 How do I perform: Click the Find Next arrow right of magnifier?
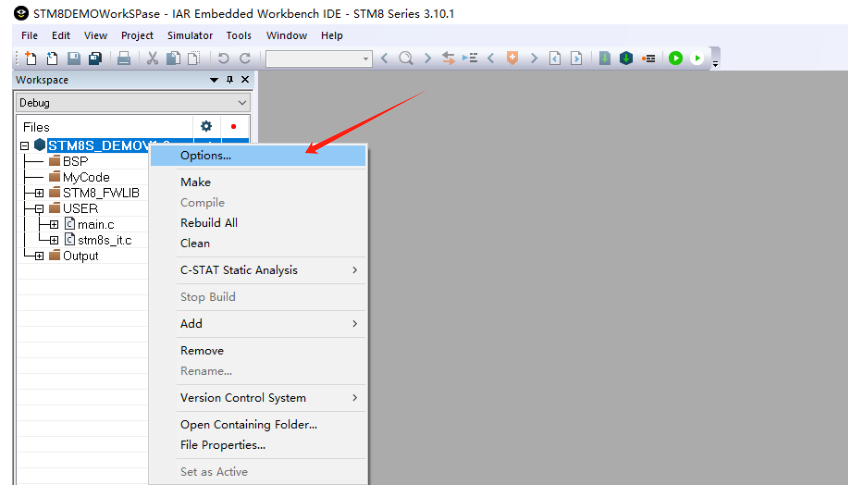point(427,58)
